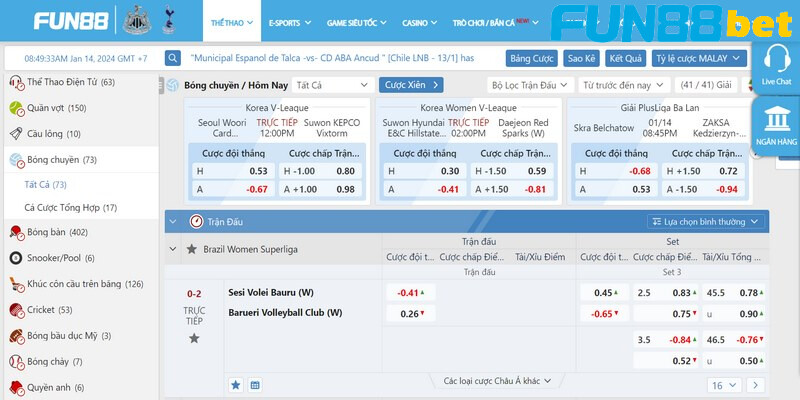Select Barueri Volleyball Club match odds 0.26
Image resolution: width=800 pixels, height=400 pixels.
[x=411, y=314]
